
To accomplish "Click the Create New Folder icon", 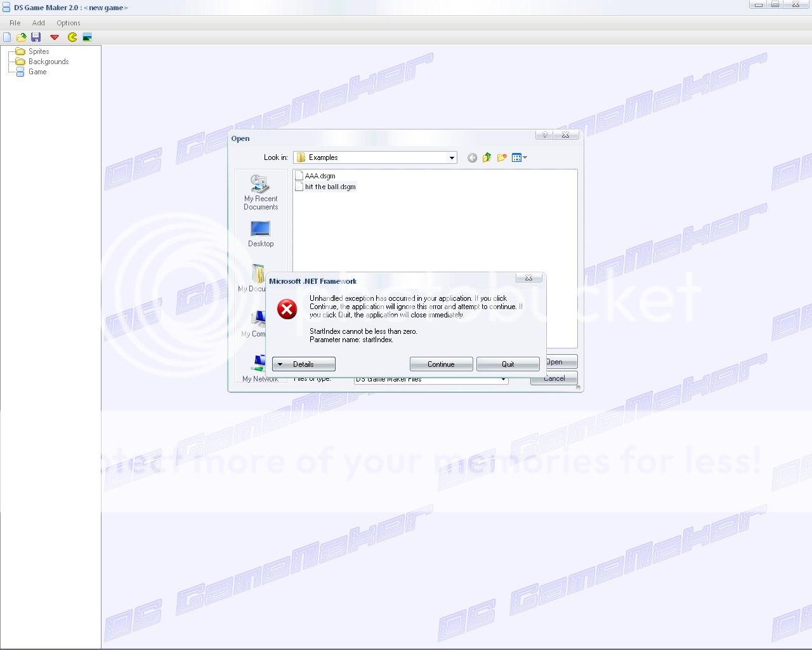I will [502, 157].
